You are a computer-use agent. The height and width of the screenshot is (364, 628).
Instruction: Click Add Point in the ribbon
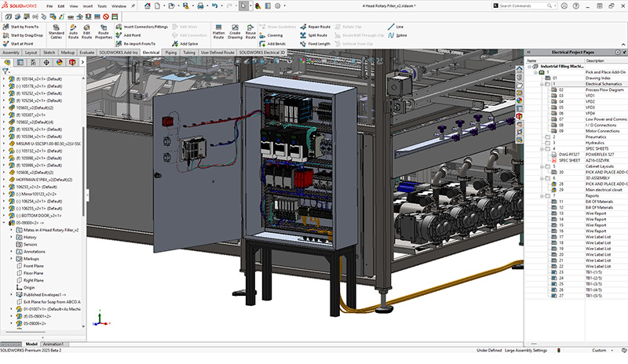pos(128,35)
